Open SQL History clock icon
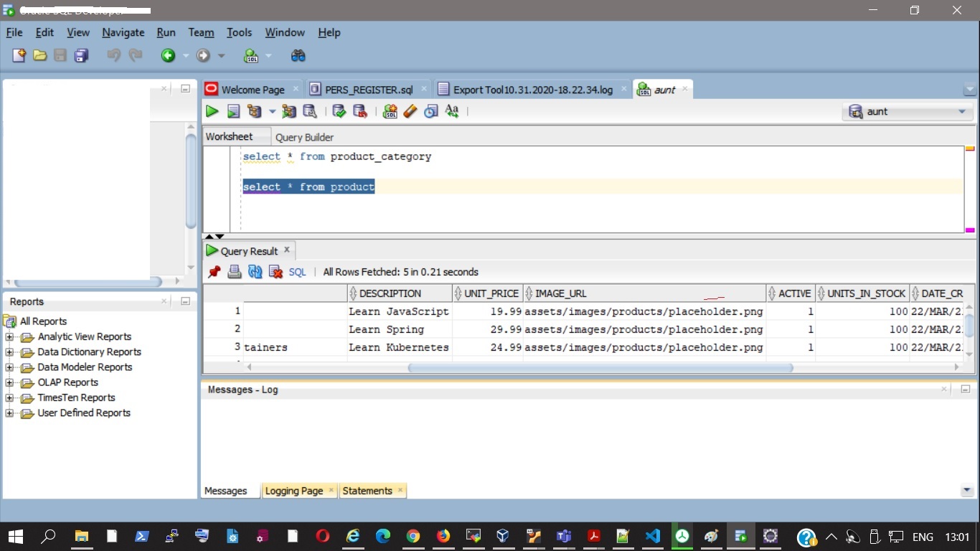Image resolution: width=980 pixels, height=551 pixels. (x=430, y=111)
